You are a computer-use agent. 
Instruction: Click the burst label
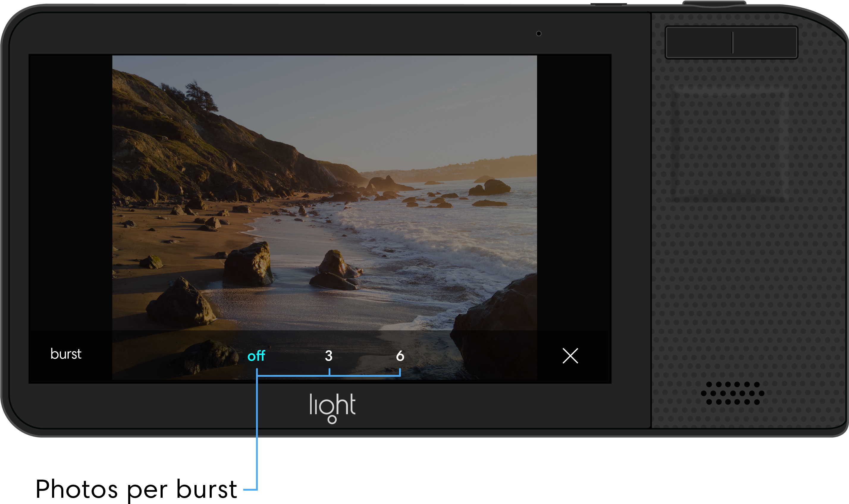coord(66,354)
